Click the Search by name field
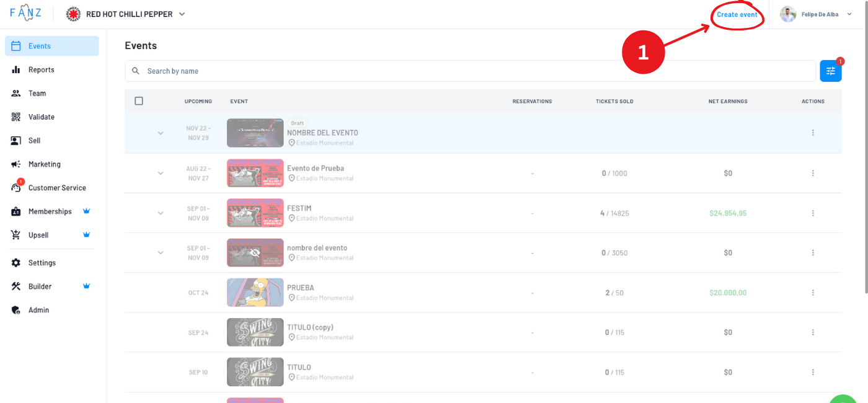Viewport: 868px width, 403px height. coord(471,71)
